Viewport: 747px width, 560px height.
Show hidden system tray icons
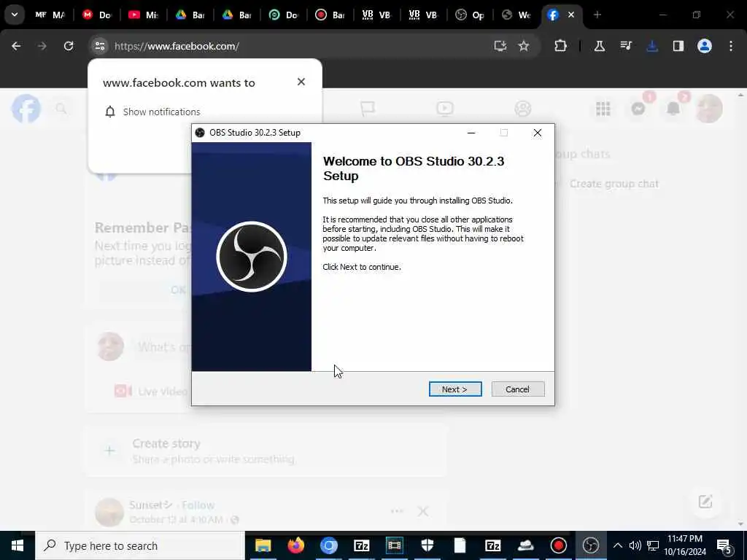click(x=617, y=545)
